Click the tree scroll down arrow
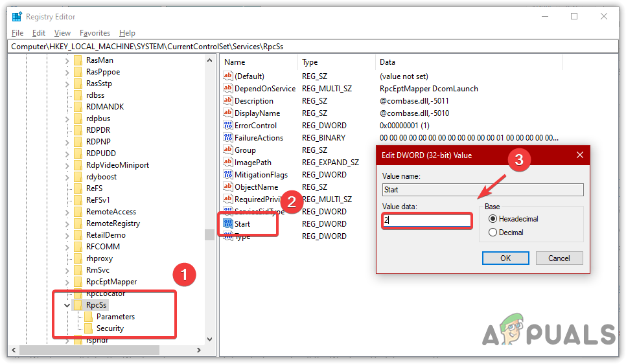This screenshot has width=626, height=364. [209, 339]
